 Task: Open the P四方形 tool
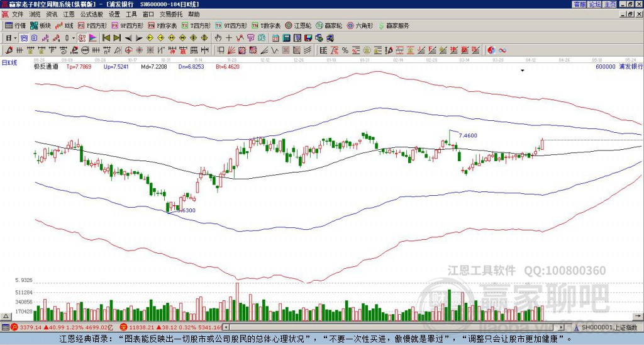coord(92,25)
